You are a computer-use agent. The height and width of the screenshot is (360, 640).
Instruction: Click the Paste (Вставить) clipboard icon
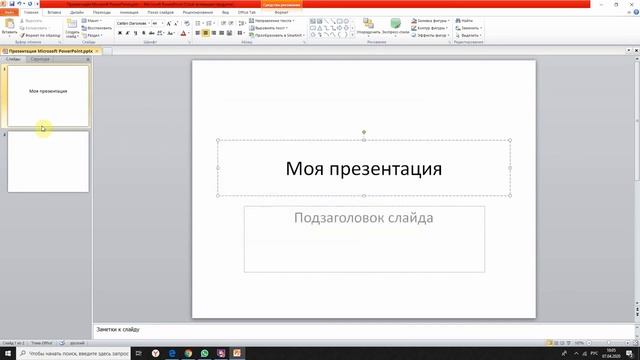coord(9,24)
